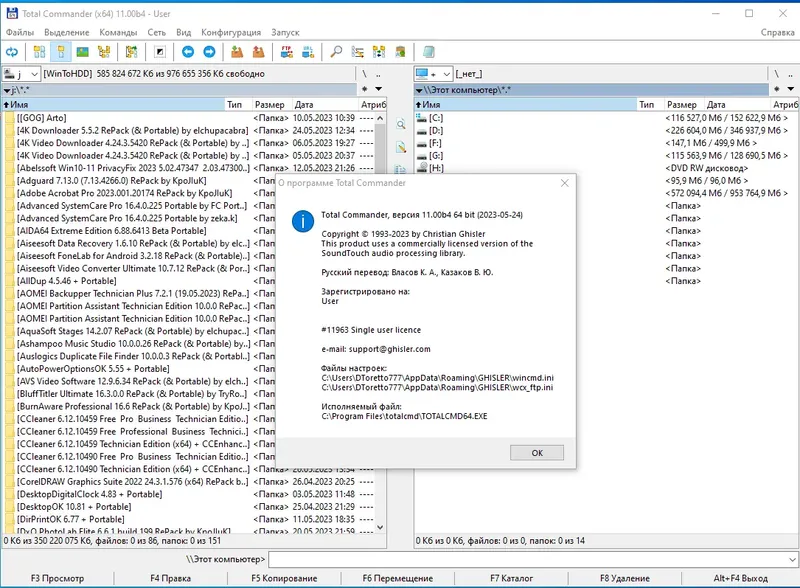
Task: Click the Notepad toolbar icon
Action: [429, 52]
